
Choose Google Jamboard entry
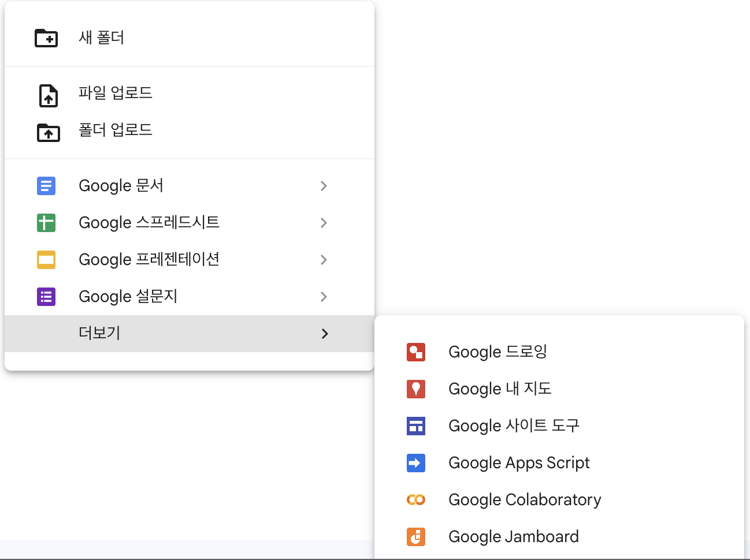559,537
